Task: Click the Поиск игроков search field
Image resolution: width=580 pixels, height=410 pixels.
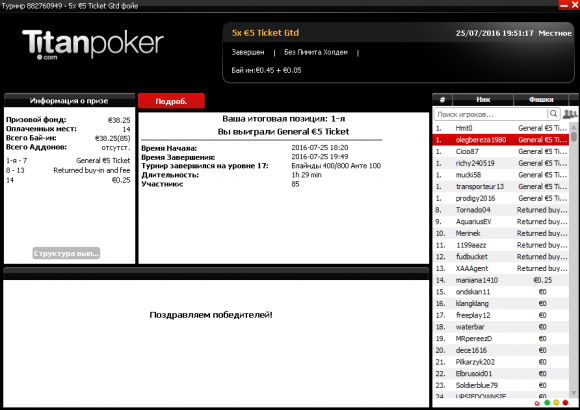Action: [x=491, y=114]
